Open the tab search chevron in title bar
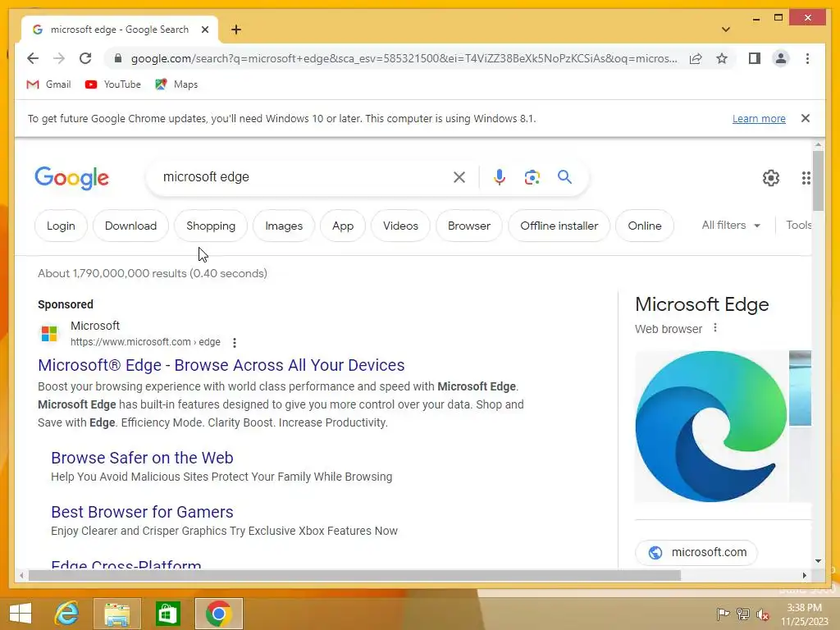840x630 pixels. [x=725, y=30]
